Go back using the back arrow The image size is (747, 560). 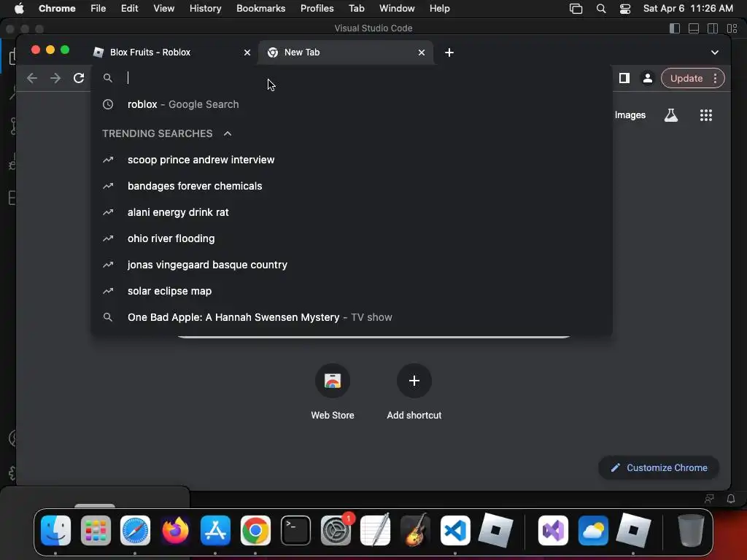click(32, 78)
